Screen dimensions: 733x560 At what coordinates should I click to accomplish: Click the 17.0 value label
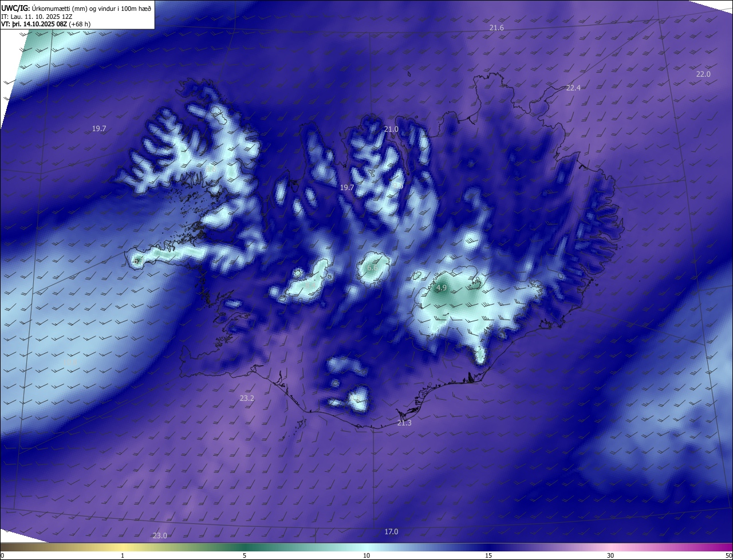pos(391,531)
